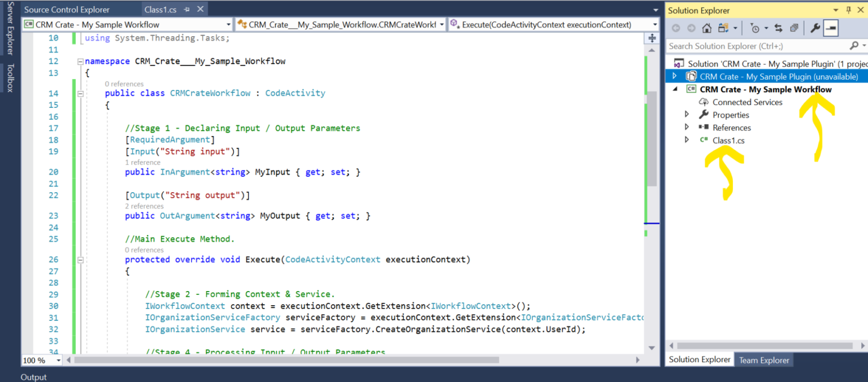Open the project dropdown showing My Sample Workflow

coord(127,24)
